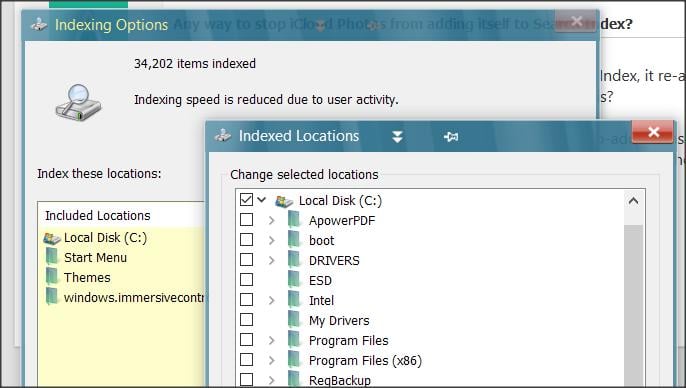
Task: Click the Program Files (x86) folder icon
Action: tap(295, 360)
